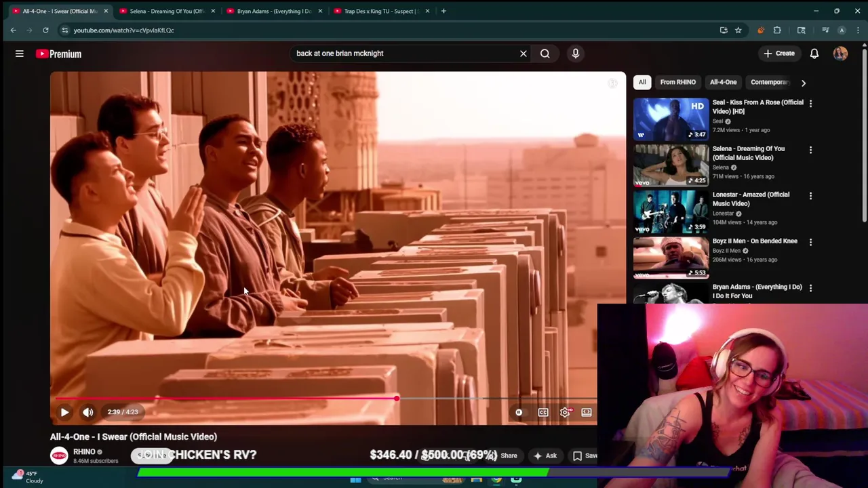The height and width of the screenshot is (488, 868).
Task: Open the Selena - Dreaming Of You thumbnail
Action: pyautogui.click(x=671, y=165)
